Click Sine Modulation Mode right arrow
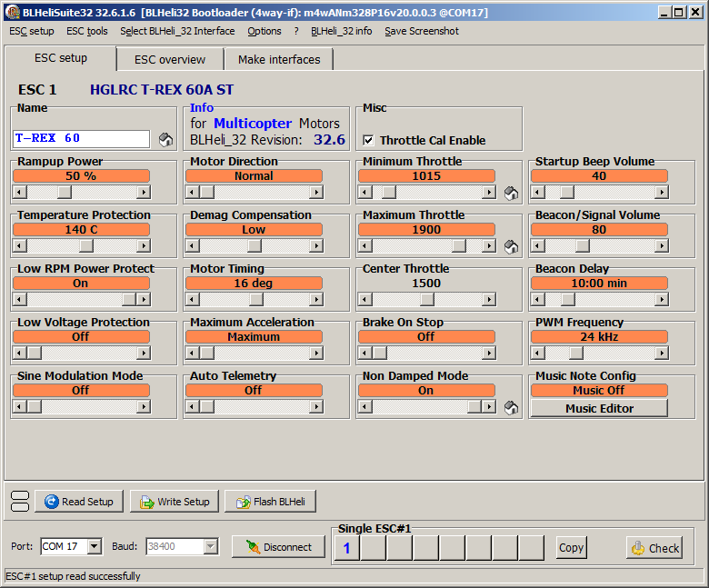 [x=144, y=407]
